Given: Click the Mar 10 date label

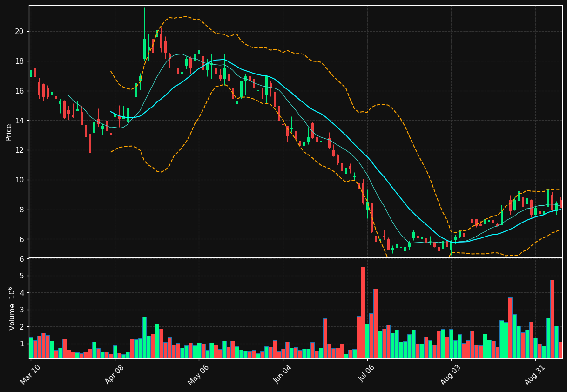Looking at the screenshot, I should [30, 374].
